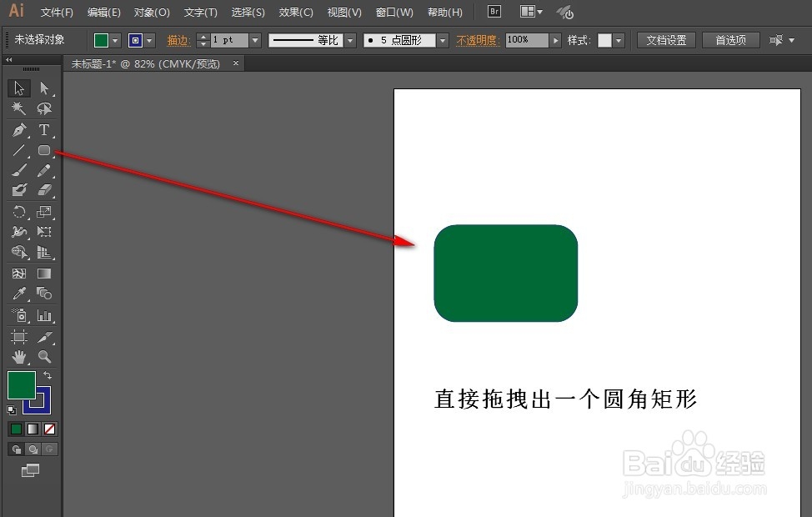
Task: Select the Type tool
Action: coord(45,129)
